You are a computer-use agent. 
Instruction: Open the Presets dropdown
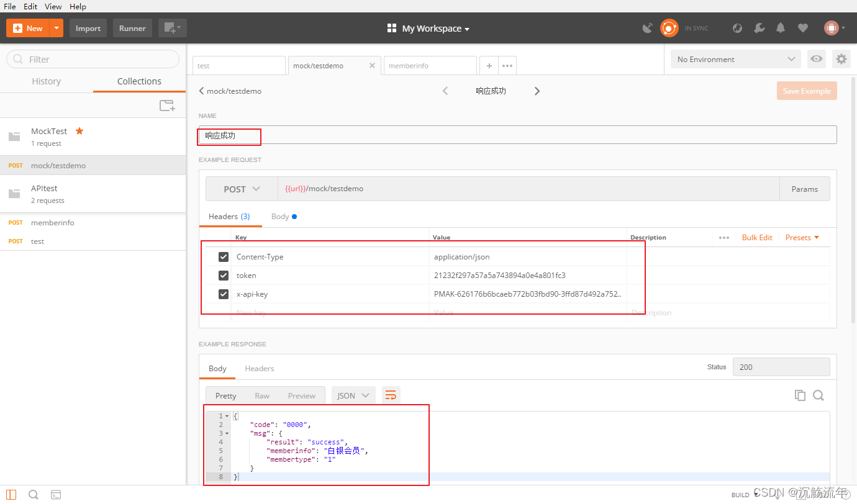point(802,237)
